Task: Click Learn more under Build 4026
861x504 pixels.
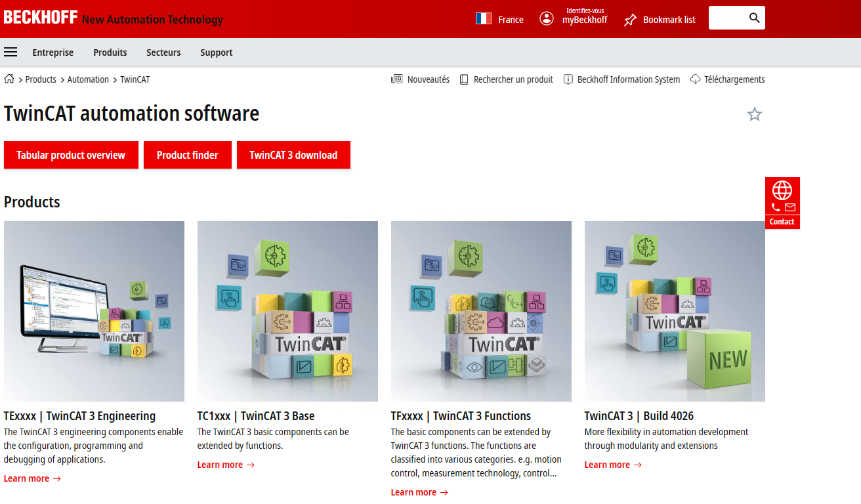Action: point(613,465)
